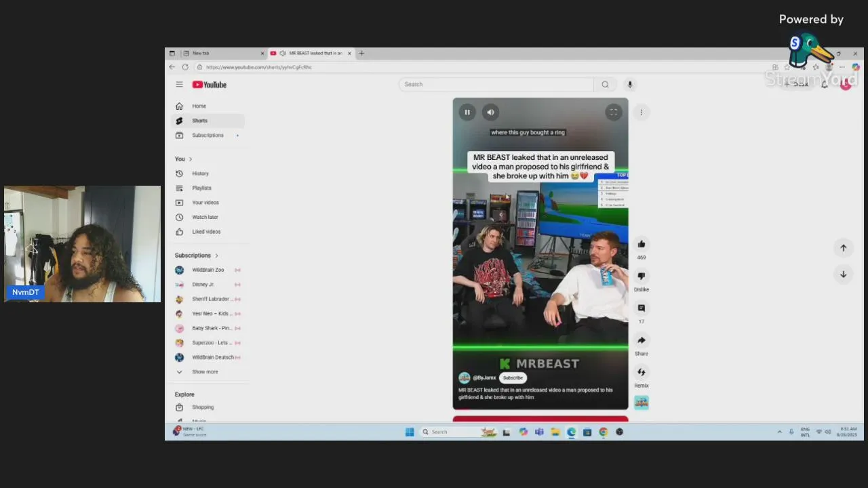Switch to the MR BEAST leaked YouTube tab
This screenshot has width=868, height=488.
(x=311, y=54)
